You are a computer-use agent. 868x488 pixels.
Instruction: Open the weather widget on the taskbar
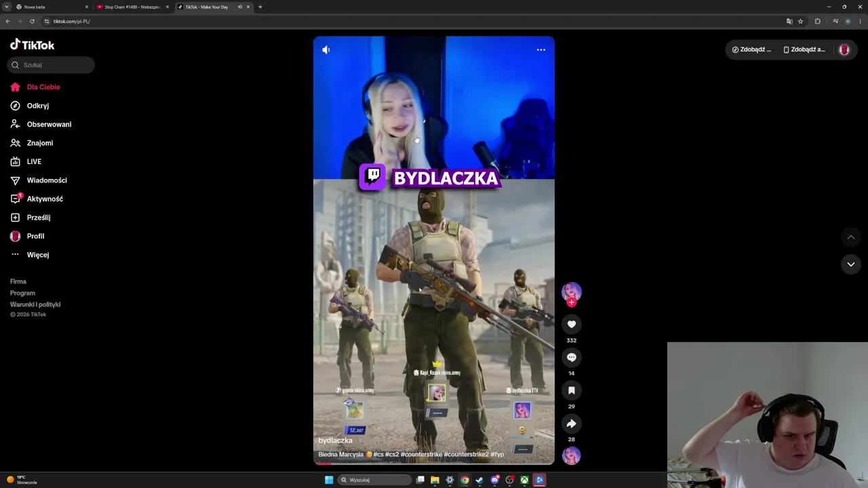point(22,480)
